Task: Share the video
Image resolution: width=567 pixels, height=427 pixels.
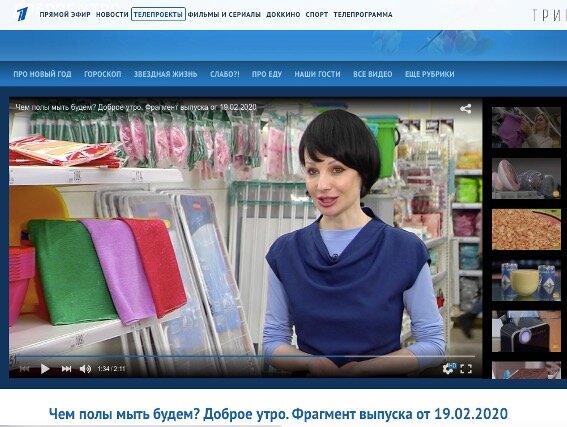Action: [465, 108]
